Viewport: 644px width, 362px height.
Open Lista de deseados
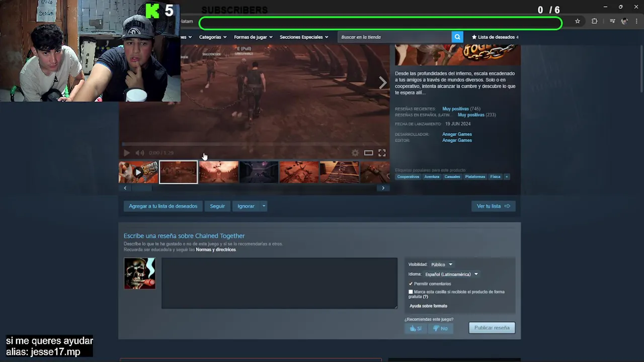click(x=495, y=37)
